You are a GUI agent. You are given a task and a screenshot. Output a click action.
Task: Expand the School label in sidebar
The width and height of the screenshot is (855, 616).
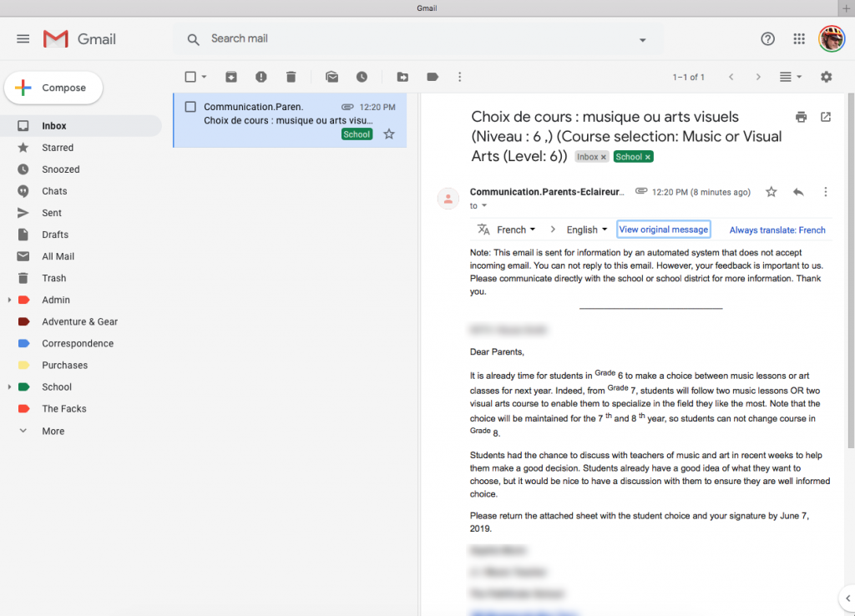(9, 387)
